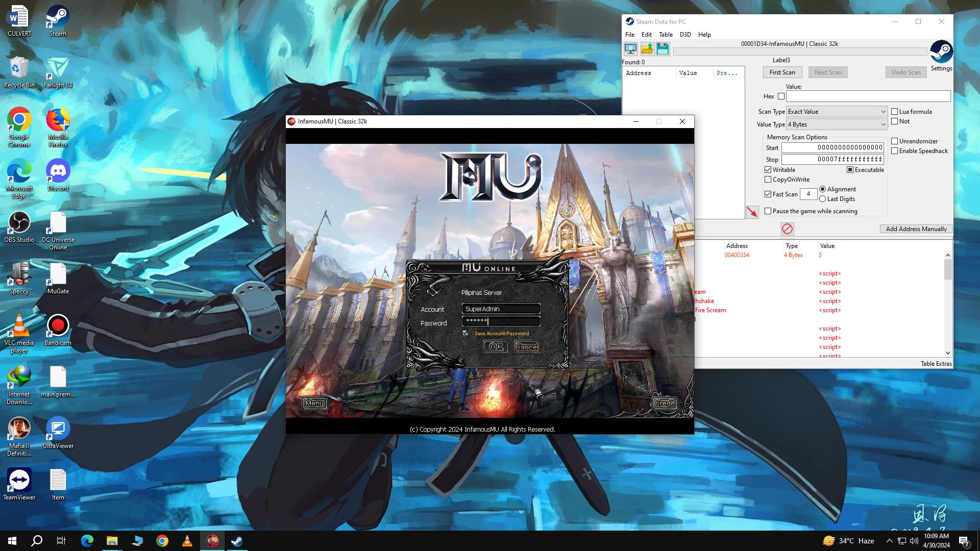
Task: Toggle the Not checkbox
Action: click(894, 121)
